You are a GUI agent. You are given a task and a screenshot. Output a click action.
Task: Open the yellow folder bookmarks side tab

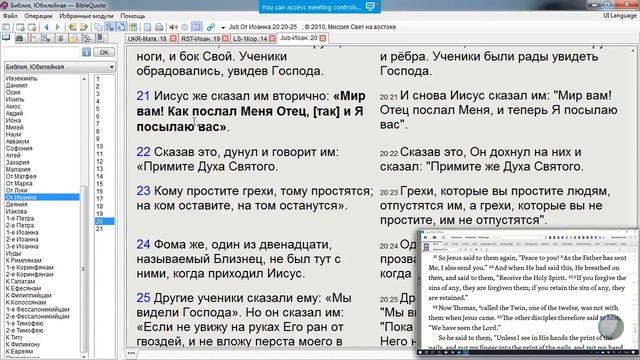tap(73, 38)
